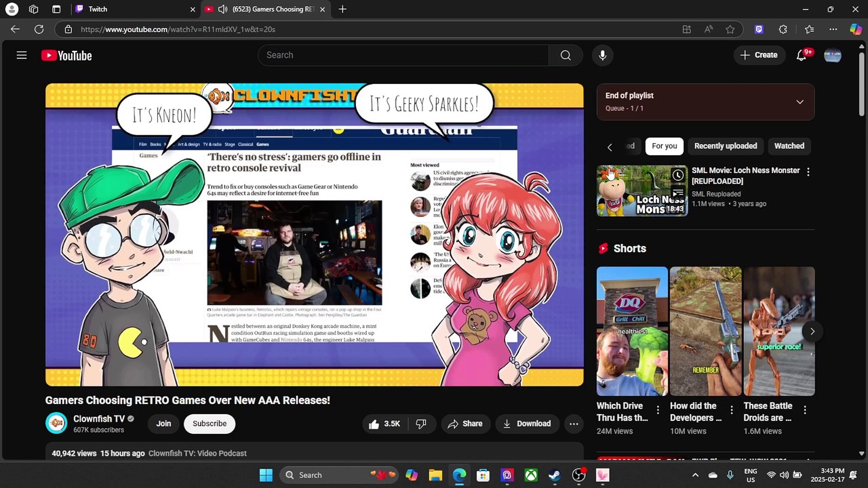Click the Join channel button
The height and width of the screenshot is (488, 868).
[x=163, y=424]
